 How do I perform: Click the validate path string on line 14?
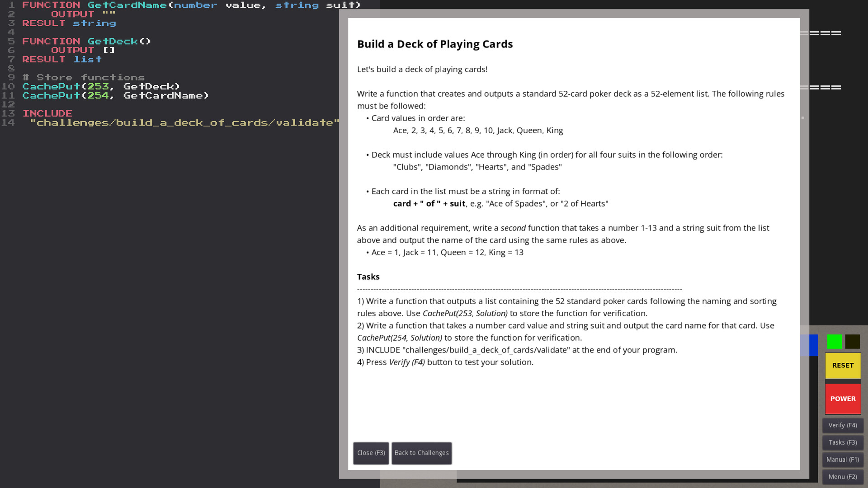pyautogui.click(x=184, y=123)
